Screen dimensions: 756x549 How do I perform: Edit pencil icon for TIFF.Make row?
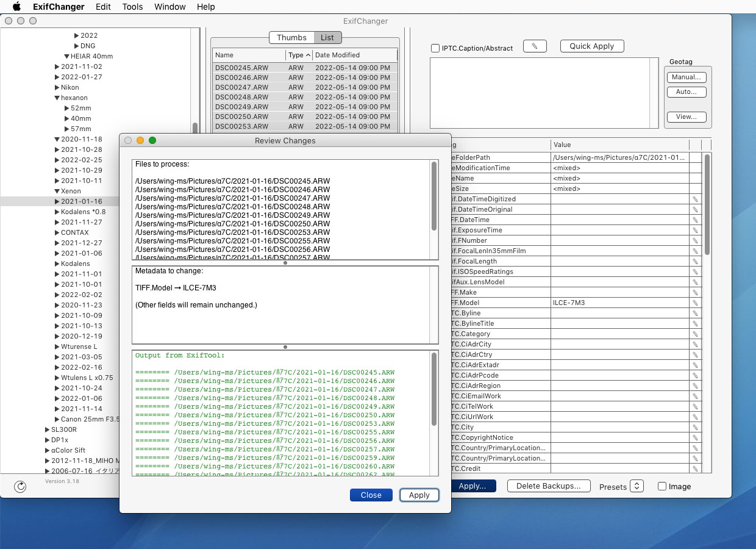[x=695, y=293]
